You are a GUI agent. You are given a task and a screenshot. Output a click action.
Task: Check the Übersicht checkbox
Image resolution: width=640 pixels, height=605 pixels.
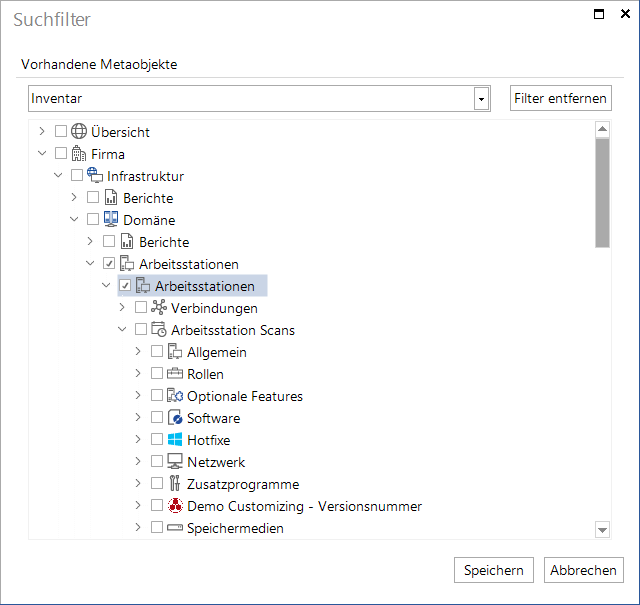[x=61, y=131]
